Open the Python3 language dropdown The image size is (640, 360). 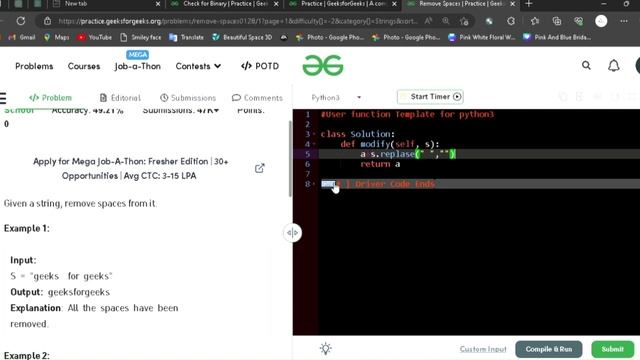336,98
